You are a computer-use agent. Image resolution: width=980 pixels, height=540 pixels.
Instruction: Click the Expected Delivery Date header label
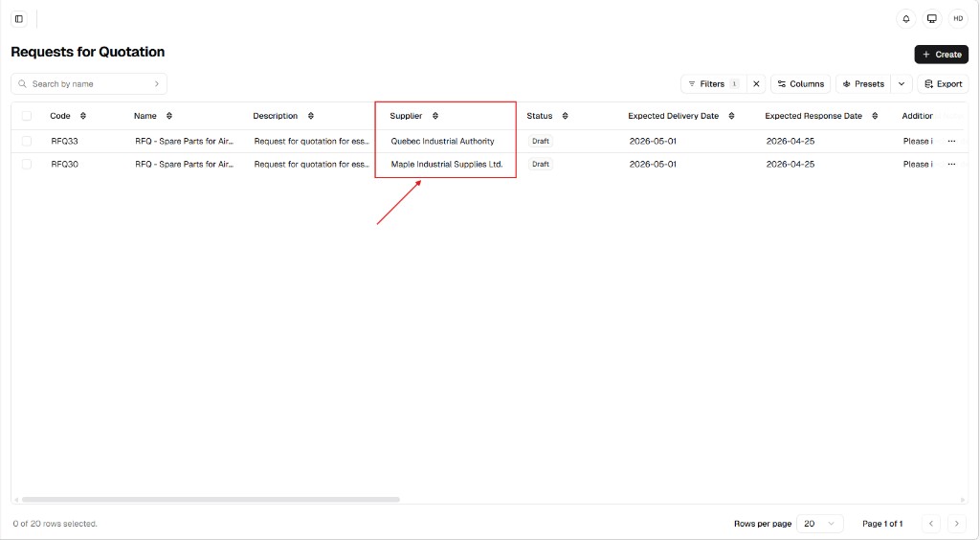673,116
